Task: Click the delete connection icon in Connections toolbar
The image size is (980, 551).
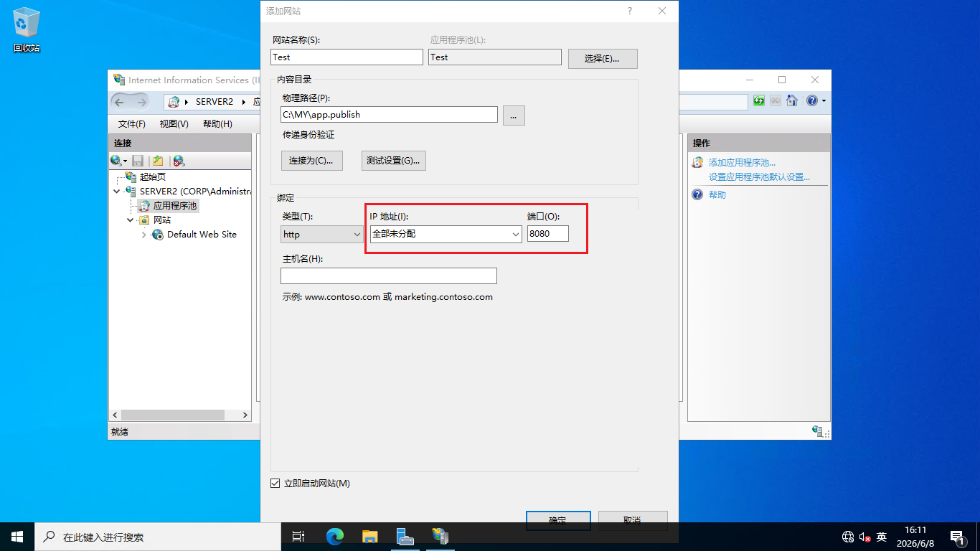Action: click(x=179, y=161)
